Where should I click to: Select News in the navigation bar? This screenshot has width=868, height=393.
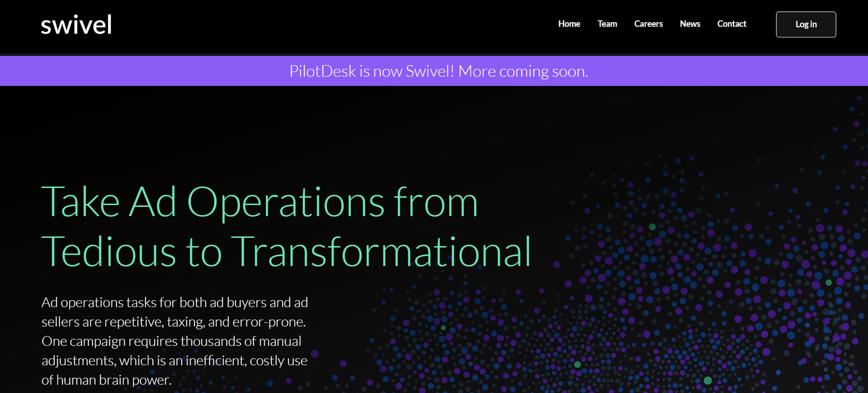(x=690, y=24)
